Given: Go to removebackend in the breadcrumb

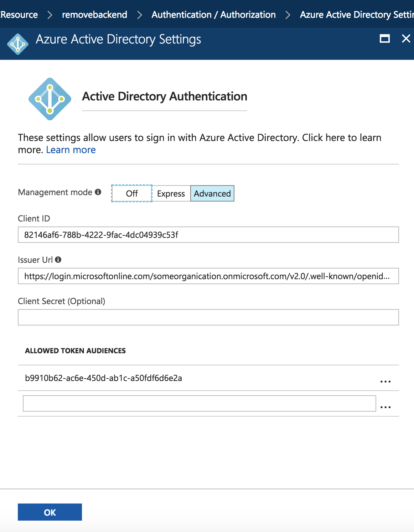Looking at the screenshot, I should pyautogui.click(x=94, y=15).
